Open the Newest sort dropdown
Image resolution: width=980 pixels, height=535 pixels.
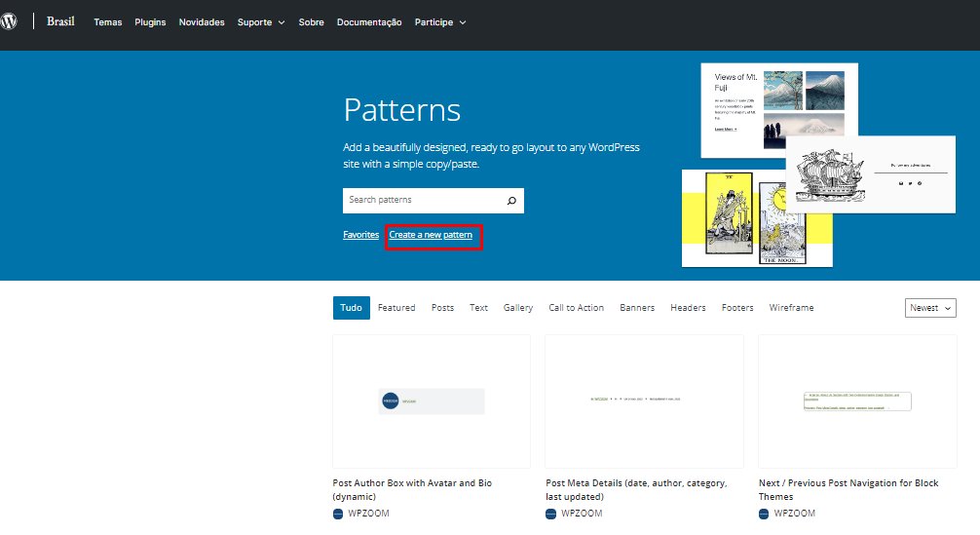[930, 308]
